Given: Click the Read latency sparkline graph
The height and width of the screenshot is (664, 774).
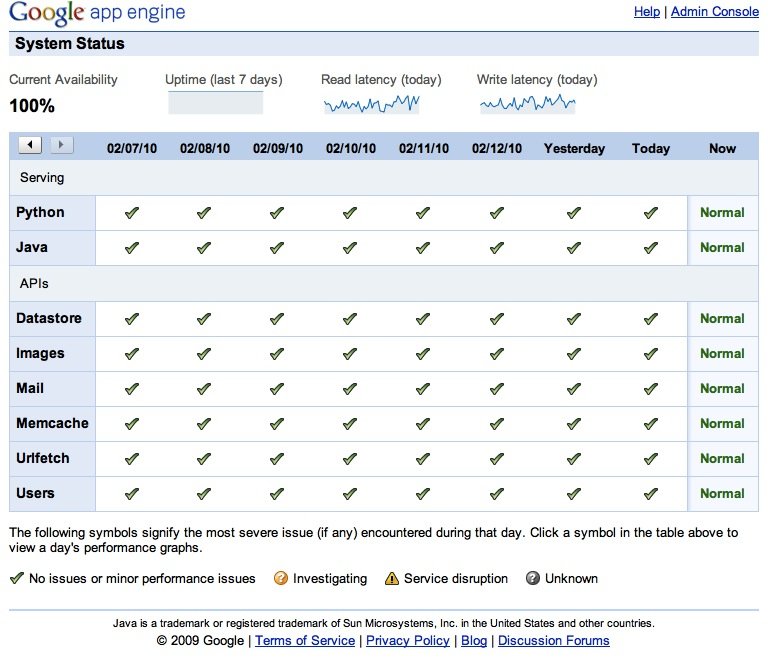Looking at the screenshot, I should click(x=371, y=103).
